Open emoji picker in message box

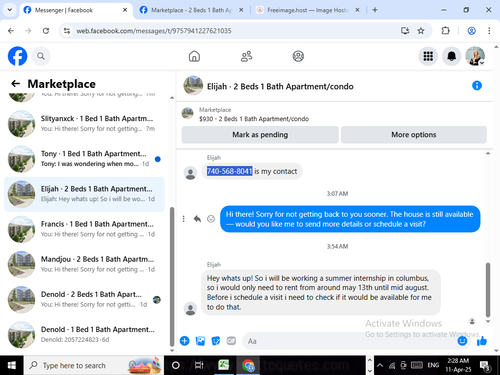click(x=462, y=341)
